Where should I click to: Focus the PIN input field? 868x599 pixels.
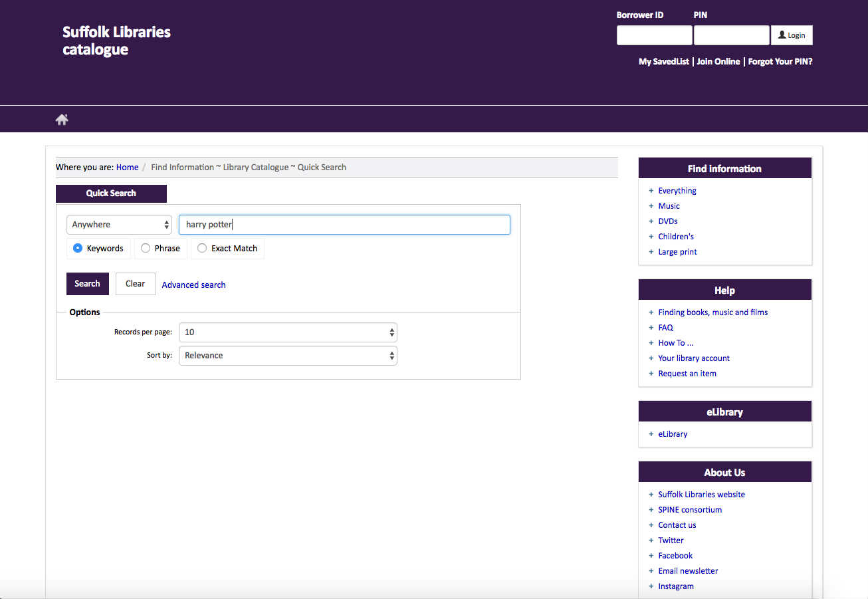[x=731, y=35]
